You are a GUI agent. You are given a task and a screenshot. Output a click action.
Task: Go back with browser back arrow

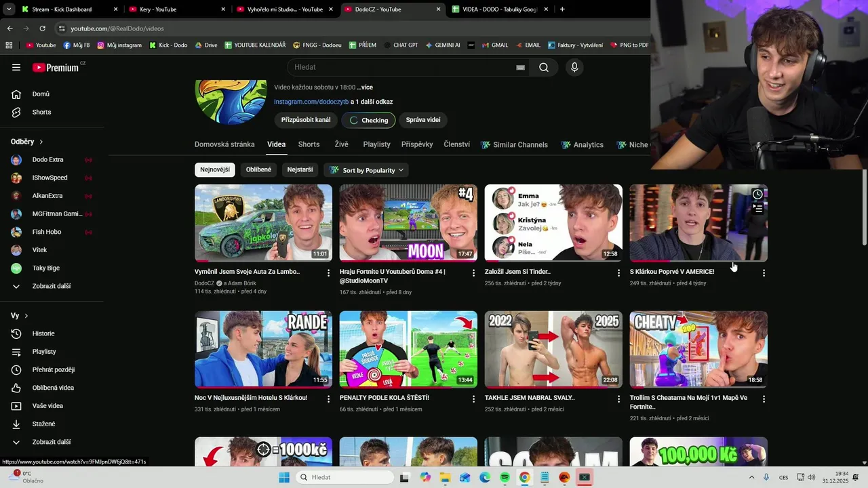(9, 28)
